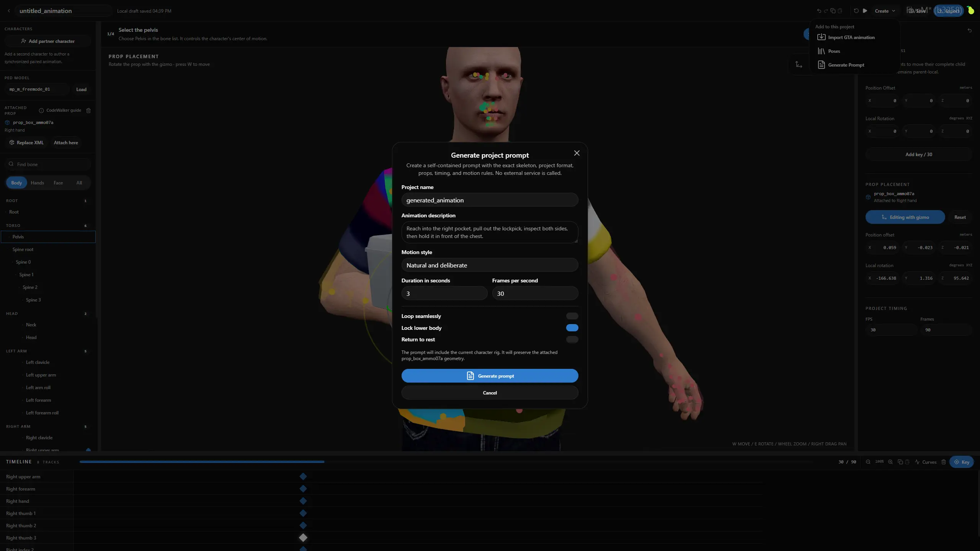Click the Generate prompt button in dialog

coord(490,376)
